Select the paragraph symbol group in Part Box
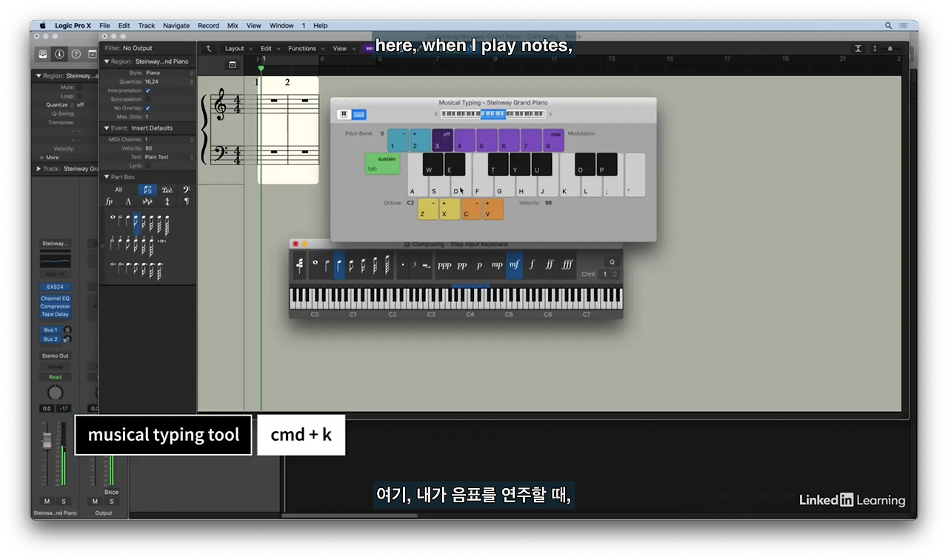Image resolution: width=948 pixels, height=560 pixels. (x=186, y=201)
